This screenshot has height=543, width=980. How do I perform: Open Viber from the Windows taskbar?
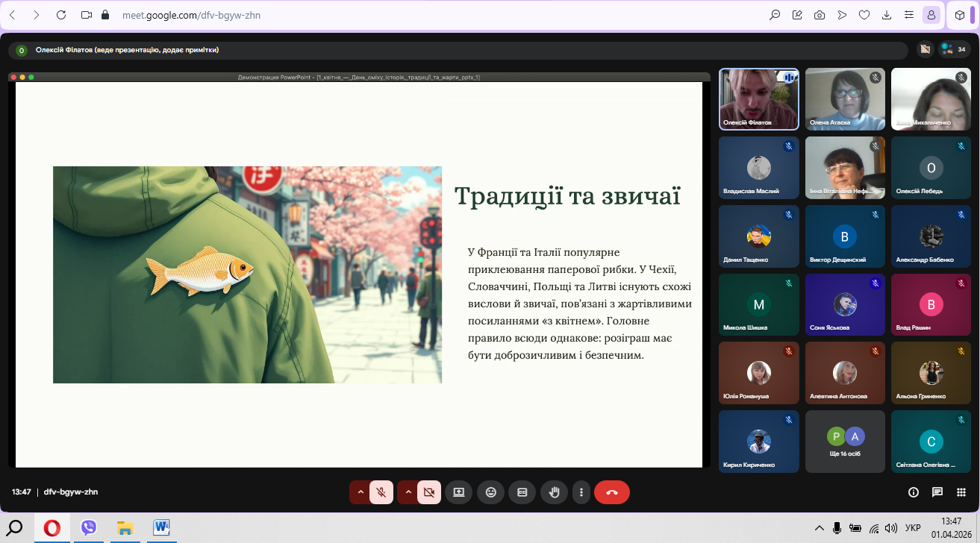(89, 528)
